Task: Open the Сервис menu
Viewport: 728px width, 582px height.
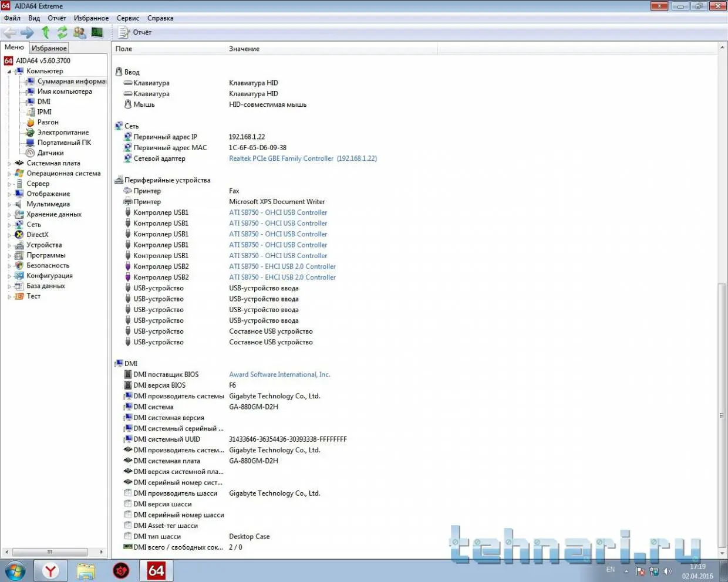Action: coord(127,18)
